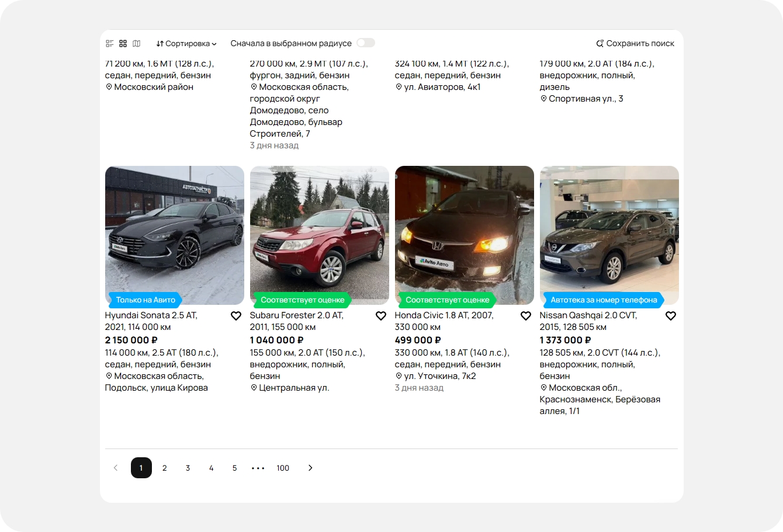The width and height of the screenshot is (783, 532).
Task: Click '3 дня назад' under Домодедово listing
Action: pos(275,145)
